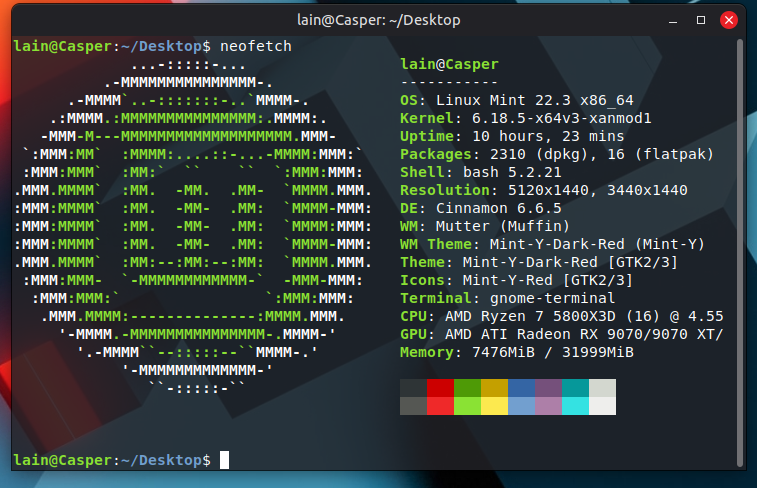Viewport: 757px width, 488px height.
Task: Click the cursor block at bottom prompt
Action: [x=224, y=460]
